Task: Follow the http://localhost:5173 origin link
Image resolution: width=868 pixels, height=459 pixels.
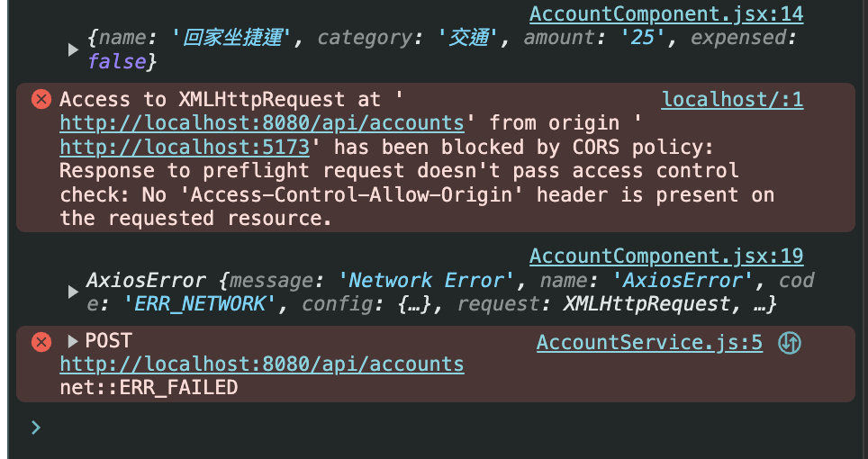Action: (x=185, y=147)
